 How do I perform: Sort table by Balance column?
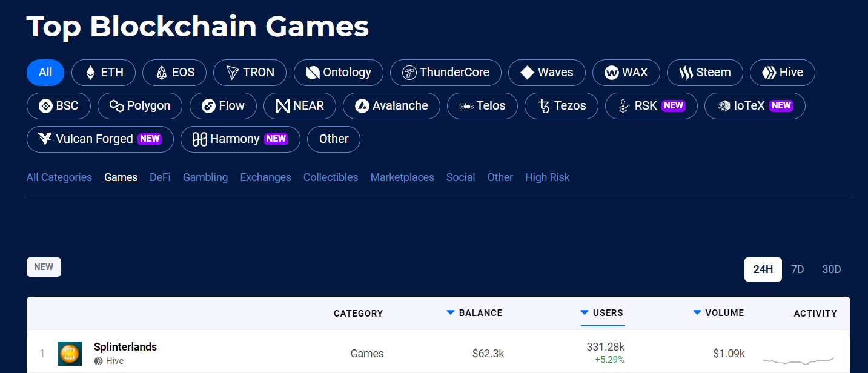point(475,313)
